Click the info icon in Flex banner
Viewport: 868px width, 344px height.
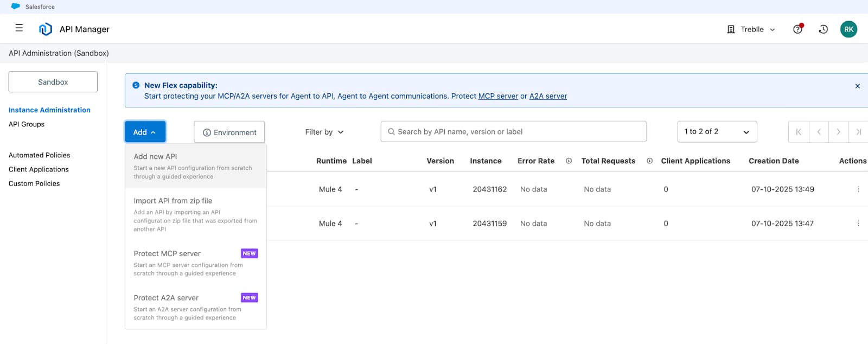click(x=136, y=85)
